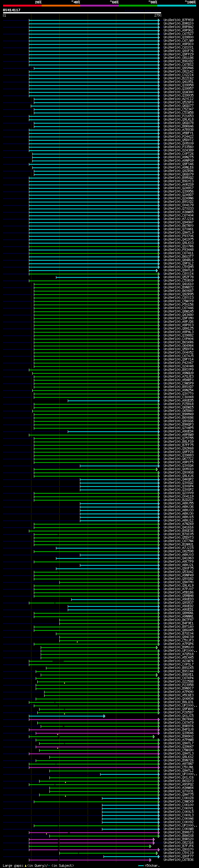This screenshot has height=868, width=199.
Task: Open hit UniRef100_B9RQI0
Action: coord(178,24)
